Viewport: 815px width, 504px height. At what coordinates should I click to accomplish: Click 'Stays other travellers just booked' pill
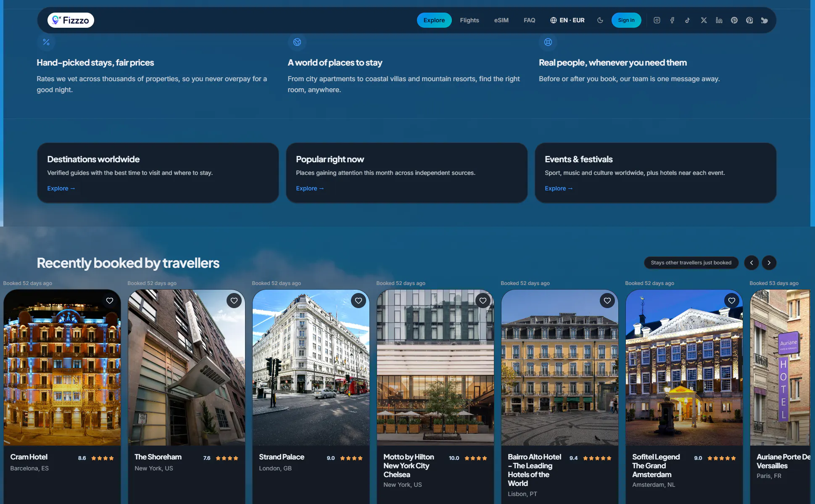(x=691, y=263)
